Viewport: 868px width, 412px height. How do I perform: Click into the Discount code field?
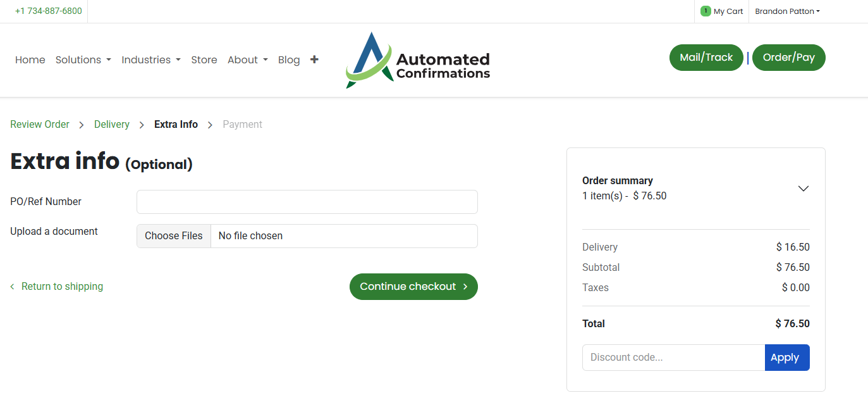[673, 358]
